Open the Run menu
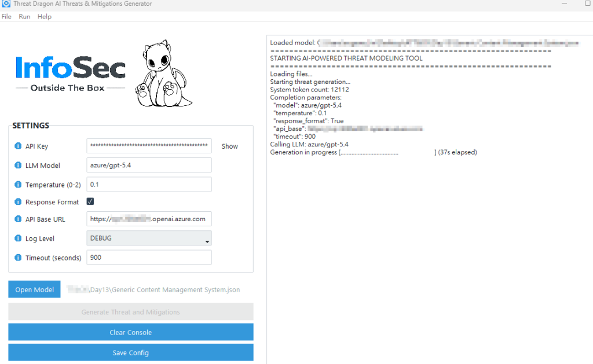 click(24, 17)
